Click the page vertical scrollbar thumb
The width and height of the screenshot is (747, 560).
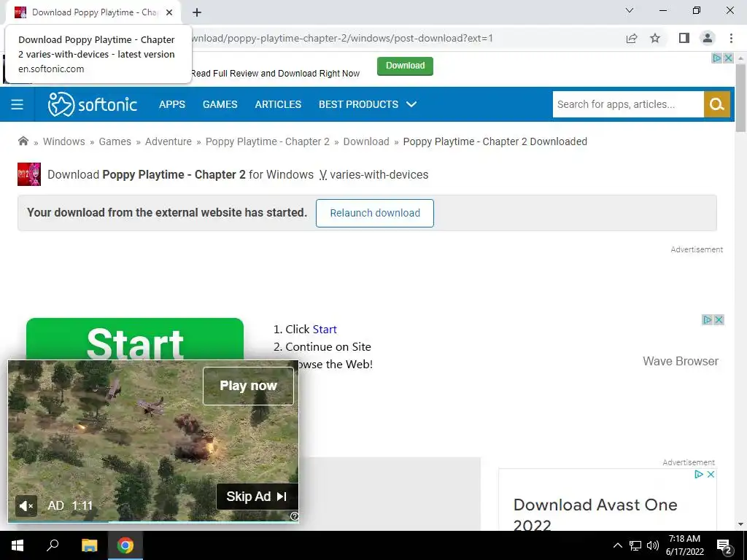point(740,98)
